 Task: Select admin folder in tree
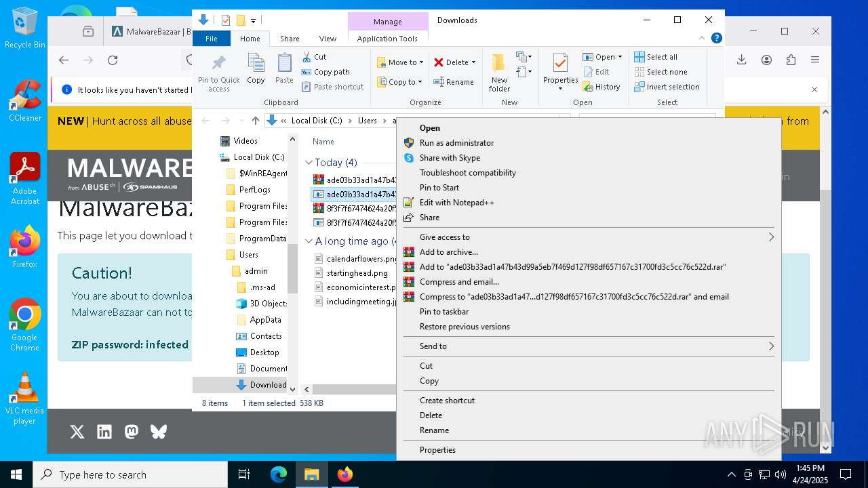[x=256, y=271]
